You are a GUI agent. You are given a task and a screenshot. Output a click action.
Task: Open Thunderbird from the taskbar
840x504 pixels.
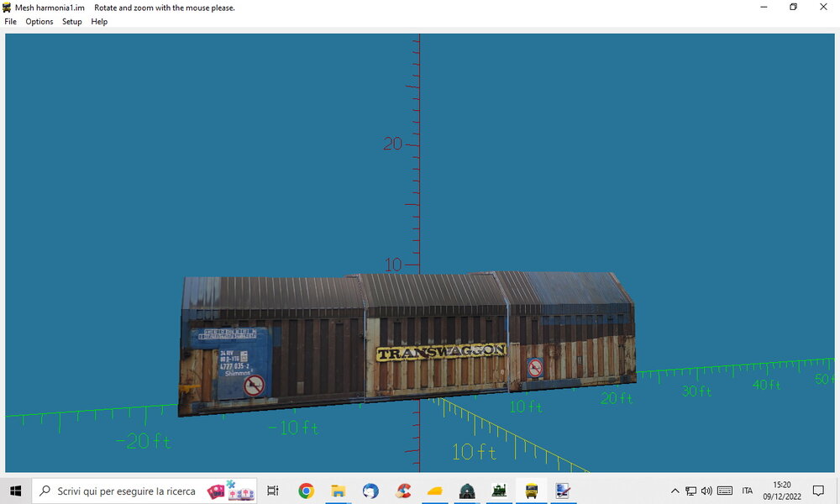click(x=370, y=491)
